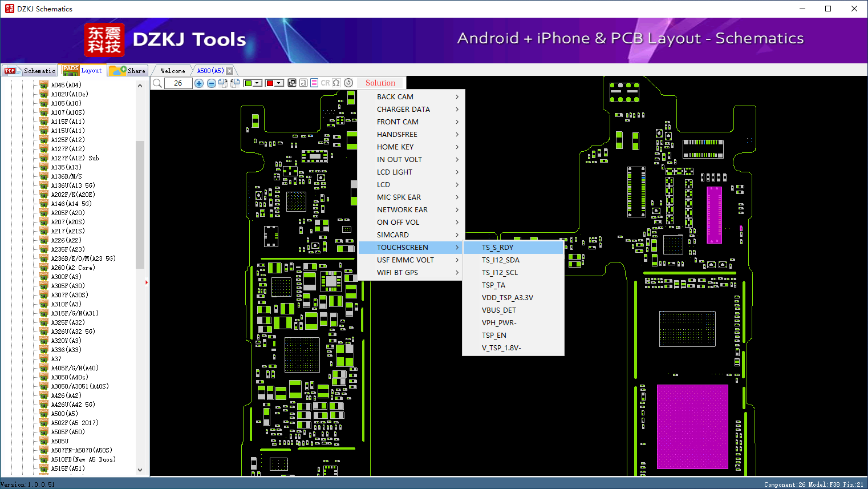
Task: Switch to the Layout tab
Action: pyautogui.click(x=83, y=70)
